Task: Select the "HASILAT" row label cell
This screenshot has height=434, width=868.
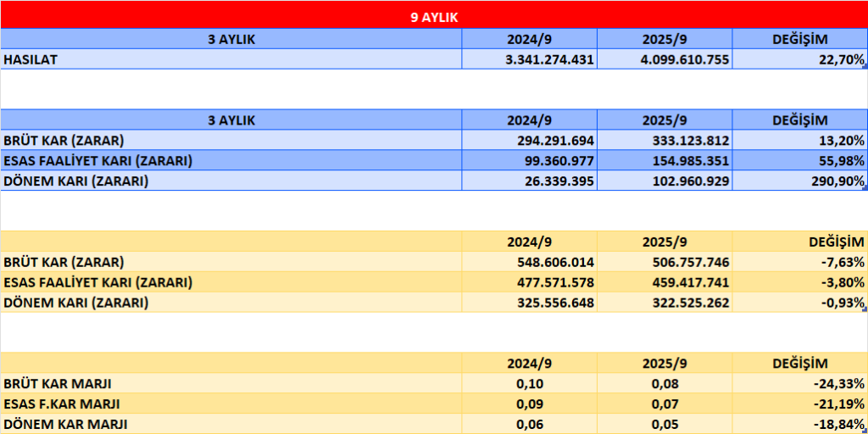Action: click(x=231, y=59)
